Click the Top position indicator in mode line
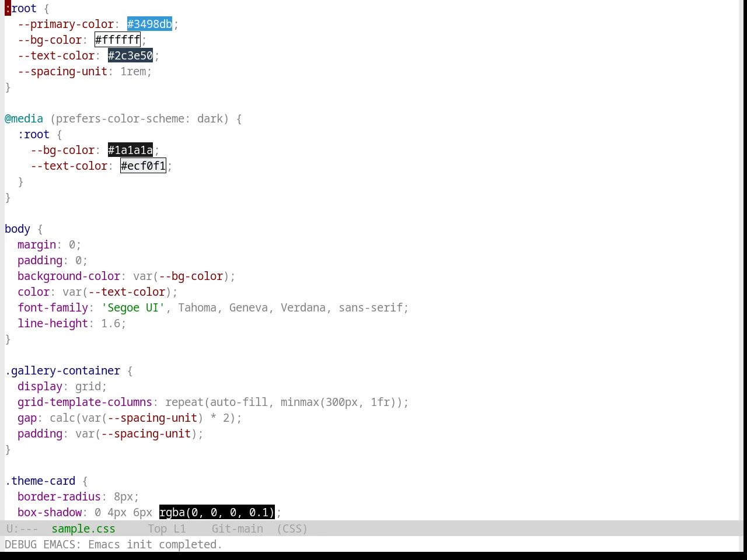Screen dimensions: 747x560 pos(158,528)
